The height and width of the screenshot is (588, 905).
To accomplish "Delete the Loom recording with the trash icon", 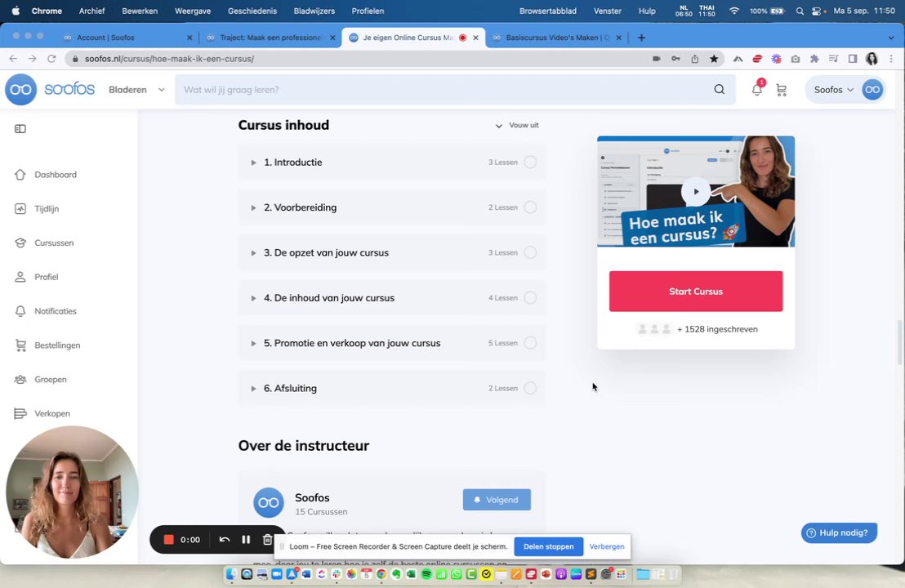I will (267, 540).
